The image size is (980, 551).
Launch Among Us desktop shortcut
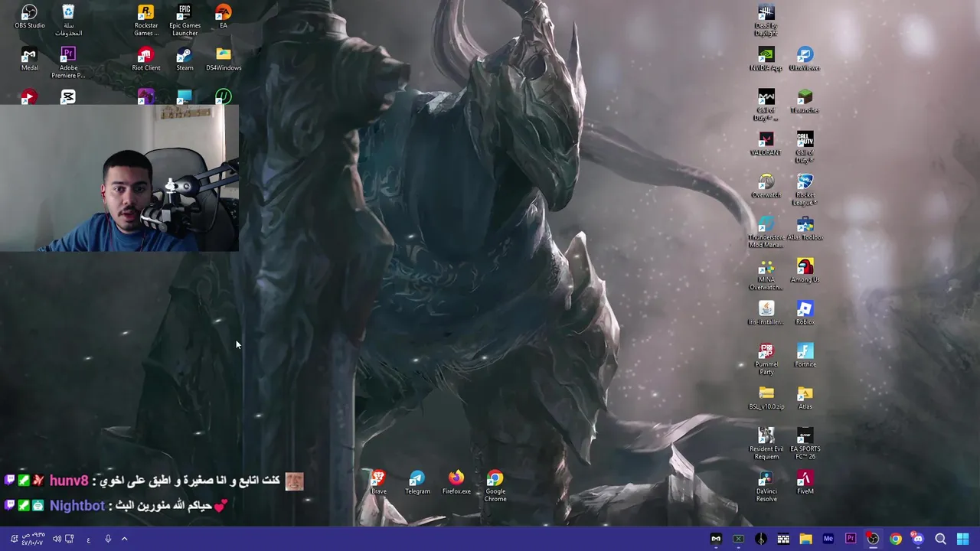point(804,270)
